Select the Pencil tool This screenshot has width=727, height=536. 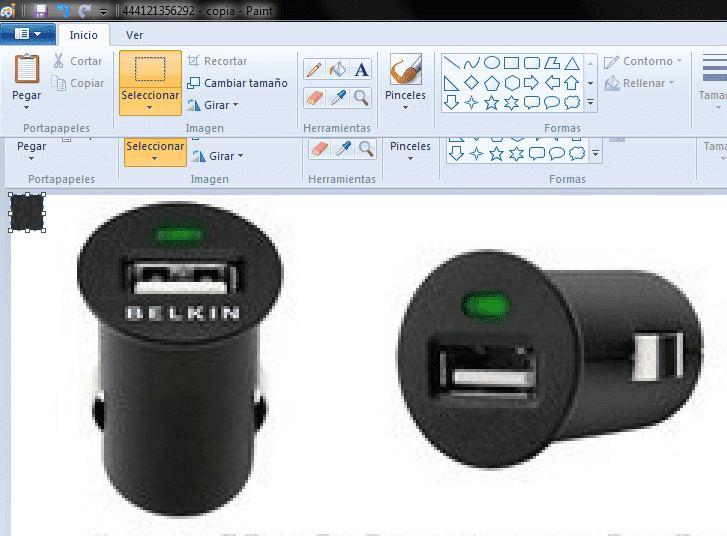tap(314, 70)
